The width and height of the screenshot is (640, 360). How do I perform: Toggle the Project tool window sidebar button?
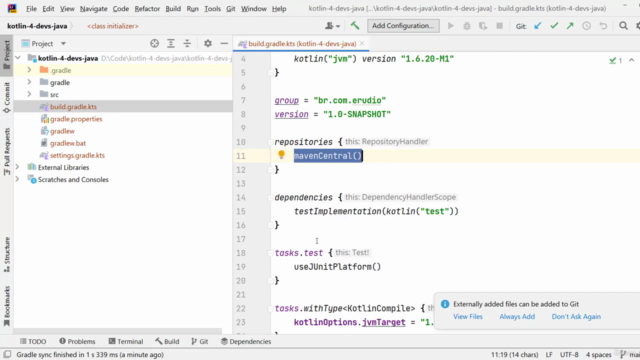pos(7,55)
